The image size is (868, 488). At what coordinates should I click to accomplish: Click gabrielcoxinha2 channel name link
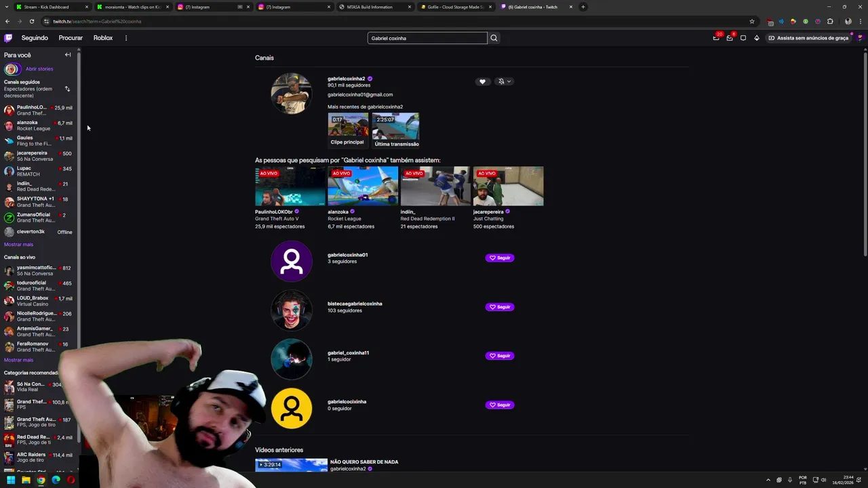[346, 79]
